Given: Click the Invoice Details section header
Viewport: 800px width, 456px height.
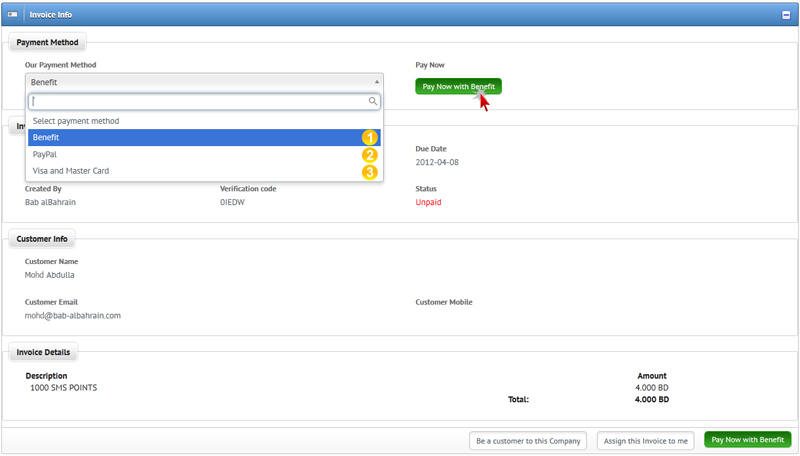Looking at the screenshot, I should (45, 352).
